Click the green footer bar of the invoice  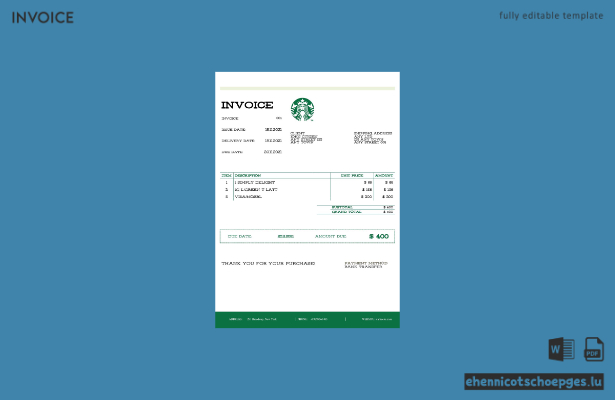(308, 320)
